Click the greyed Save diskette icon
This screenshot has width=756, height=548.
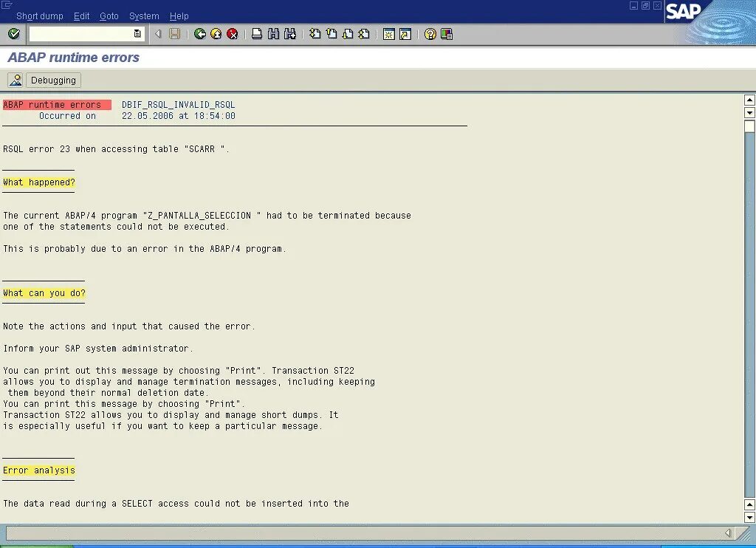pos(174,34)
